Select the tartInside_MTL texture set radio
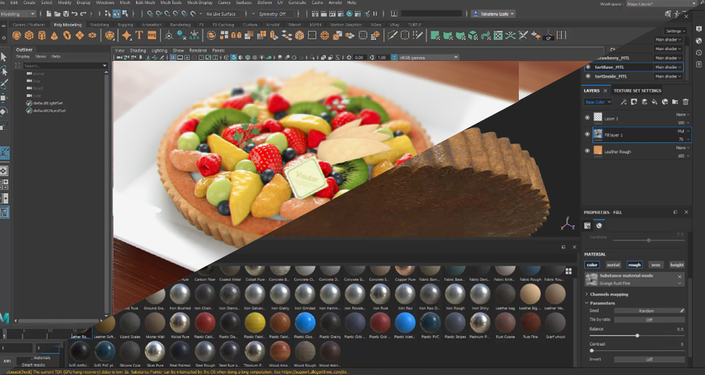This screenshot has height=375, width=705. click(x=588, y=76)
